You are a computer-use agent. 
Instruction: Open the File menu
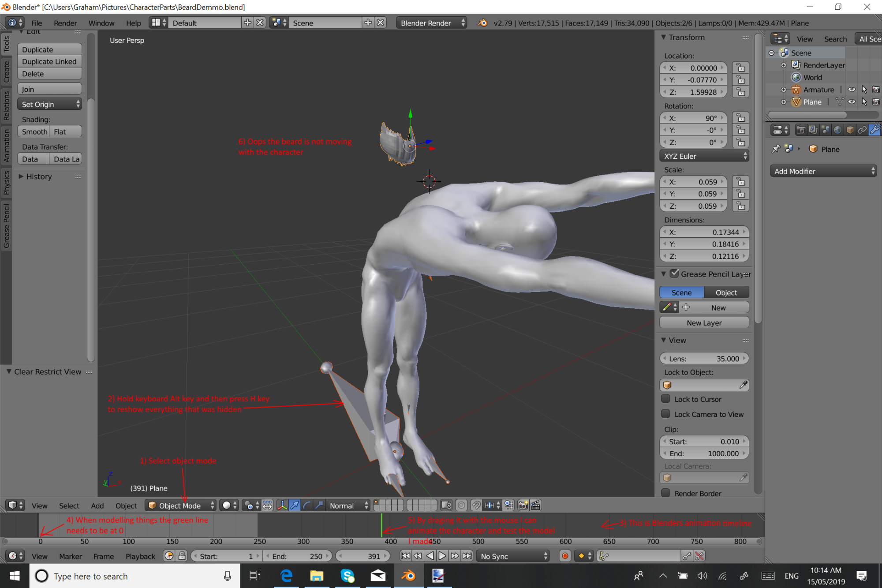37,23
